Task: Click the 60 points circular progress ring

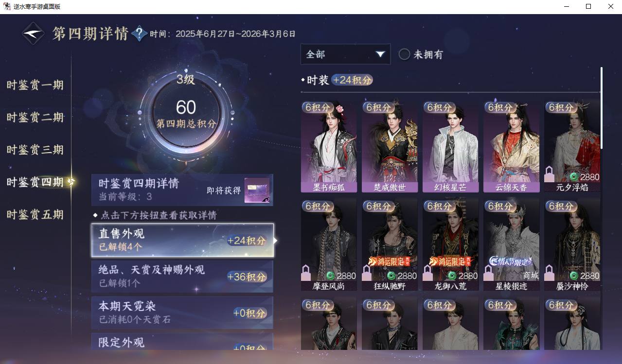Action: click(x=186, y=113)
